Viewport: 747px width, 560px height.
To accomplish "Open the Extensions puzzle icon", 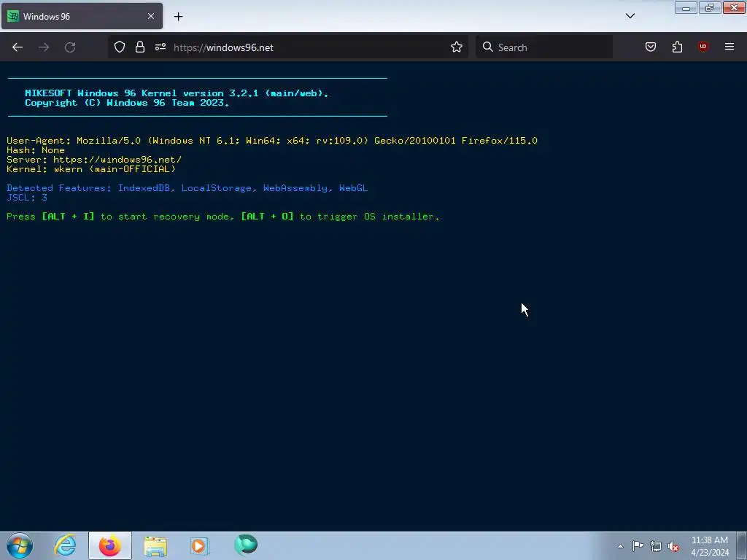I will (677, 47).
